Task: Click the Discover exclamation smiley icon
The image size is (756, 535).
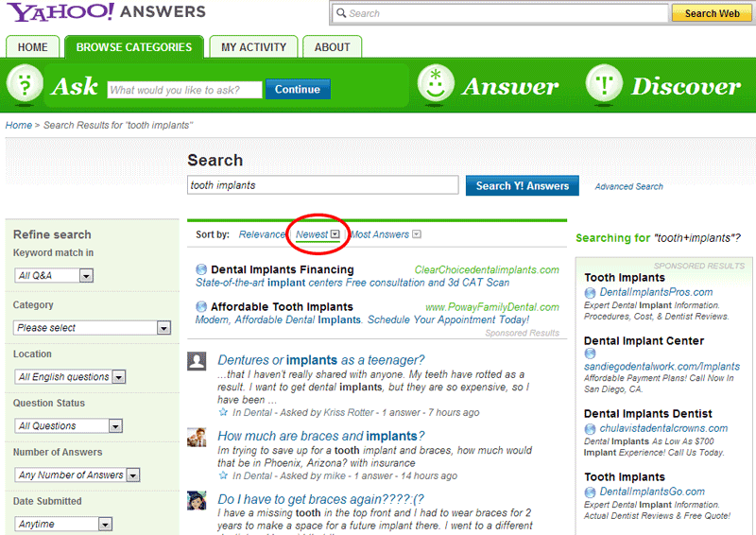Action: [604, 83]
